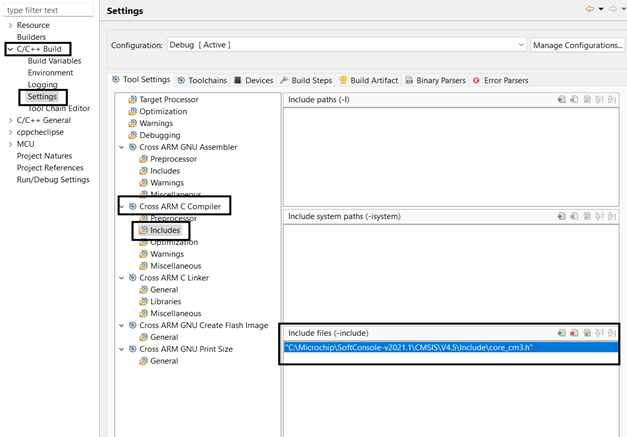
Task: Add a new Include files (-include) entry
Action: click(x=561, y=332)
